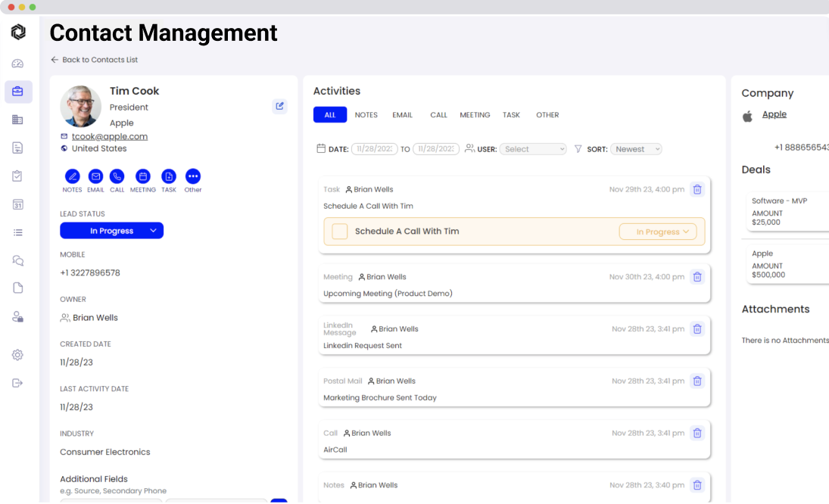Open the settings gear icon in sidebar
Viewport: 829px width, 504px height.
(x=17, y=355)
